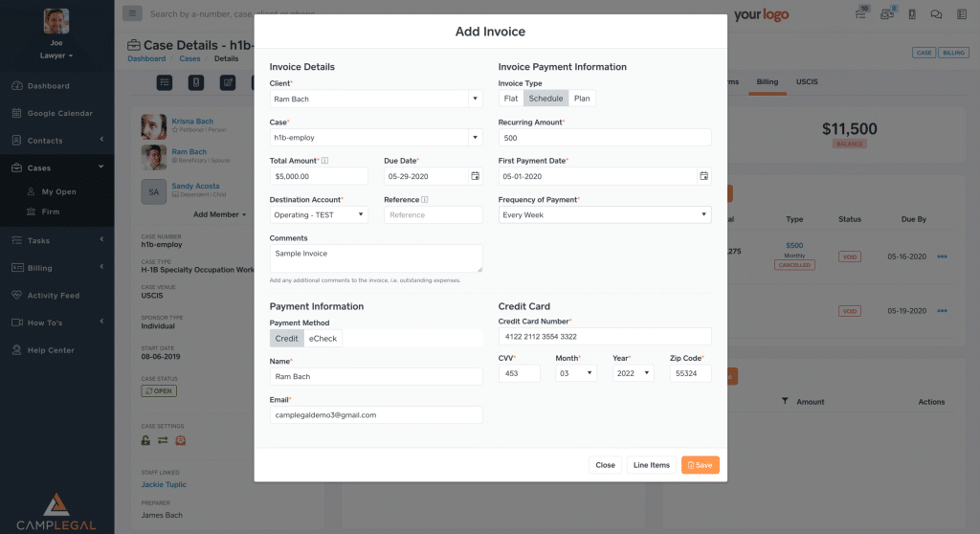Viewport: 980px width, 534px height.
Task: Toggle the hamburger menu icon
Action: click(132, 13)
